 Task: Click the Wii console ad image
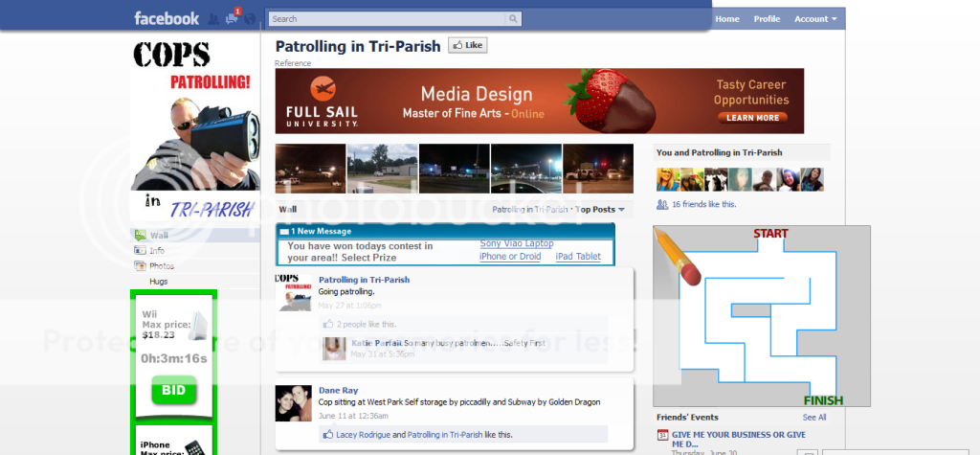tap(199, 326)
